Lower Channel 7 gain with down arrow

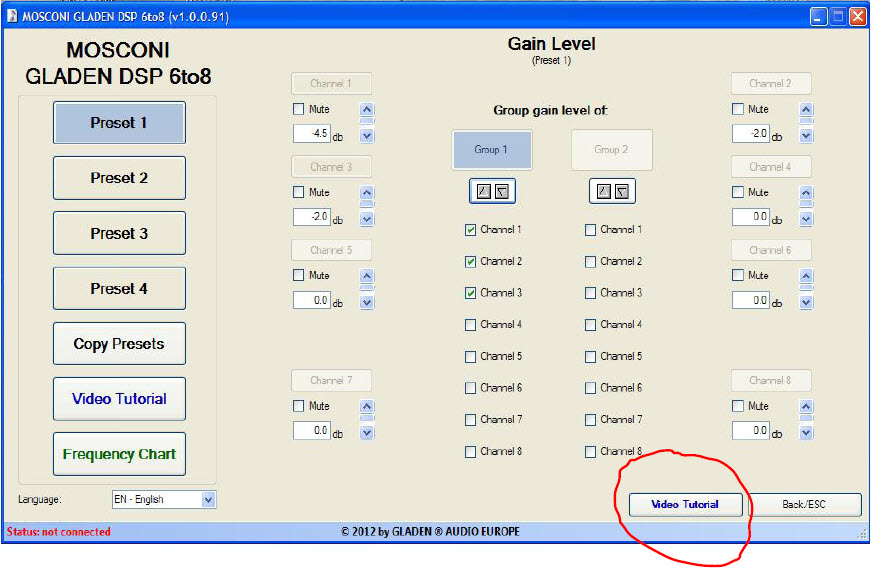point(367,433)
